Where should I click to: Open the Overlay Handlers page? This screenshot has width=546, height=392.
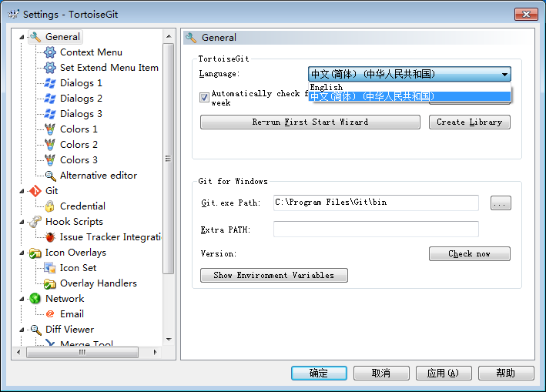99,283
